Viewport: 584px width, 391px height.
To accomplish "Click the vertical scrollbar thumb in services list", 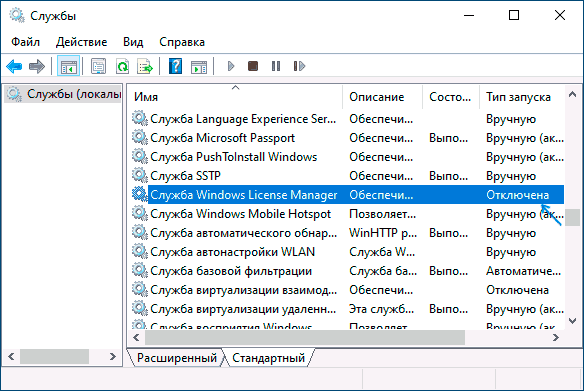I will (x=572, y=217).
